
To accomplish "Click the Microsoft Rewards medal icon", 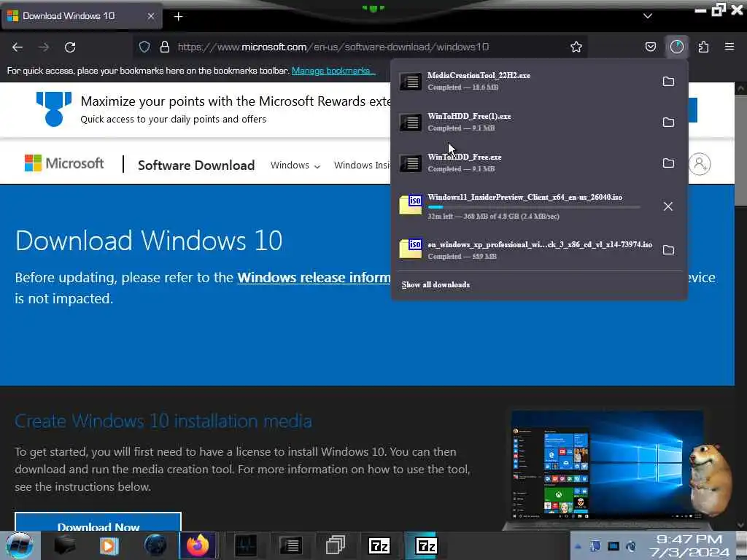I will pyautogui.click(x=54, y=109).
